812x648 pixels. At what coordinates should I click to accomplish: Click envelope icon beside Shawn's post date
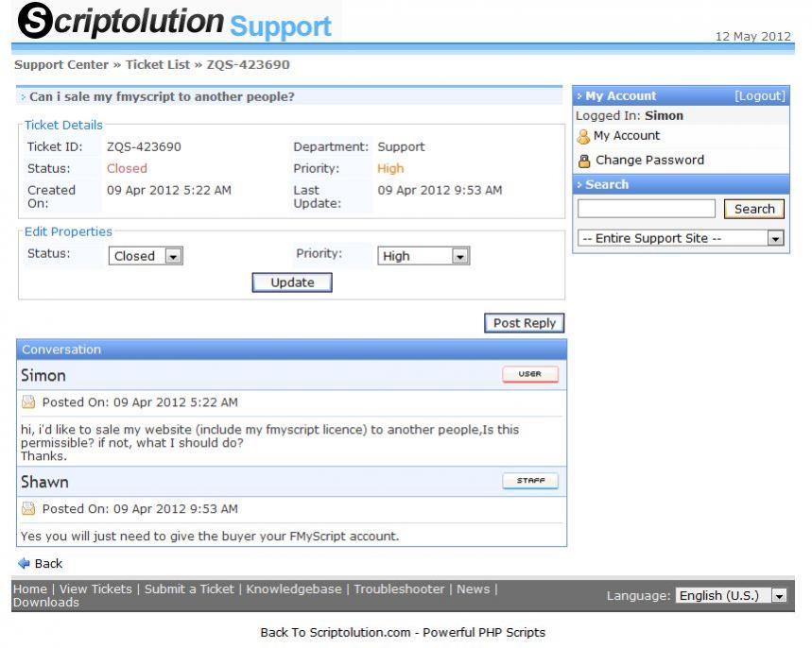(x=28, y=509)
